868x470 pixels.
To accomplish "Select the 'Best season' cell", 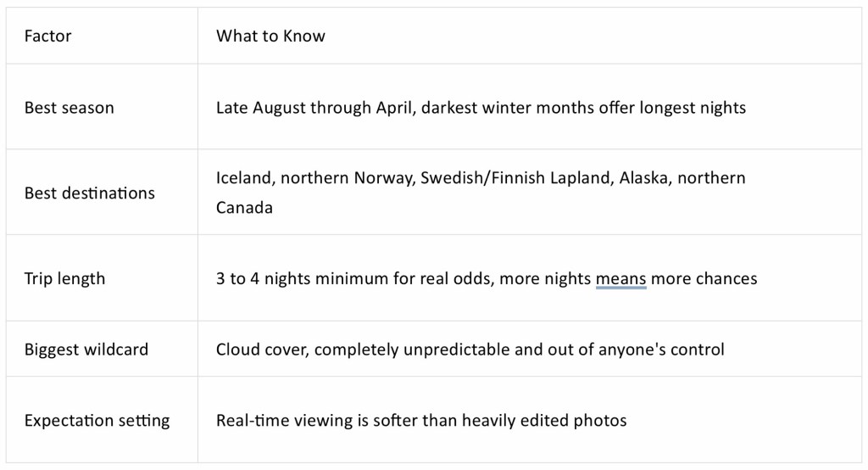I will click(102, 106).
